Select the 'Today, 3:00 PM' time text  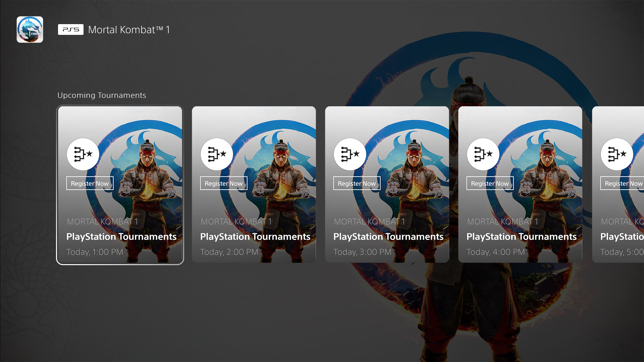(363, 252)
